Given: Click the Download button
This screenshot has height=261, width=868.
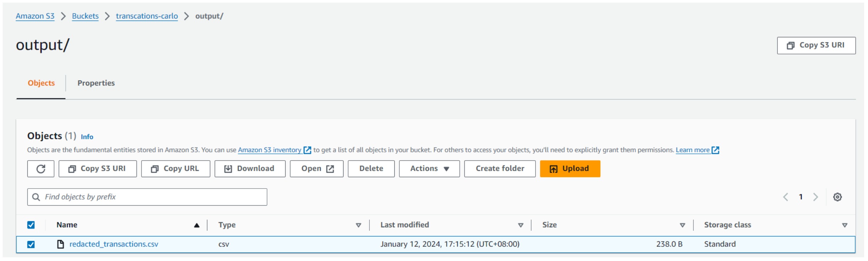Looking at the screenshot, I should pyautogui.click(x=250, y=169).
